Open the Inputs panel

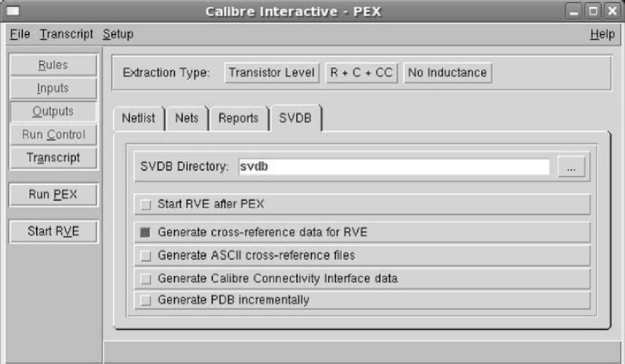pyautogui.click(x=53, y=88)
